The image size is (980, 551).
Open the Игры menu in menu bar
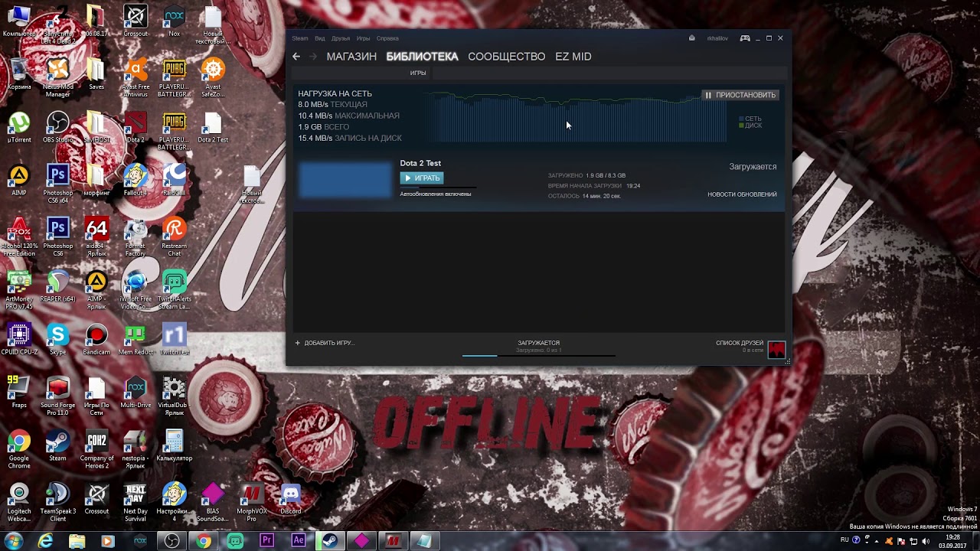click(x=363, y=38)
